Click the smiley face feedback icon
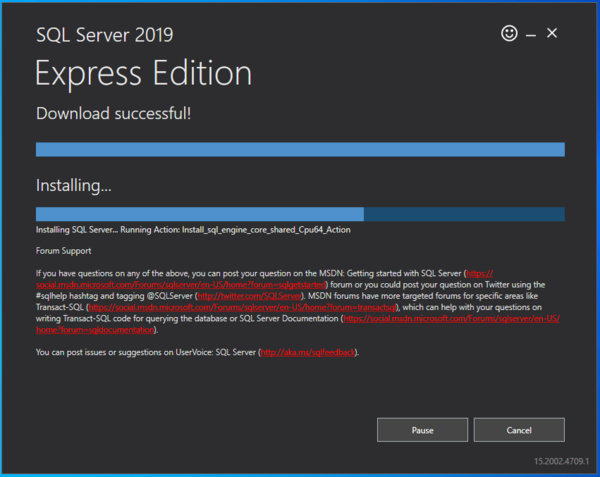The height and width of the screenshot is (477, 600). click(x=509, y=34)
